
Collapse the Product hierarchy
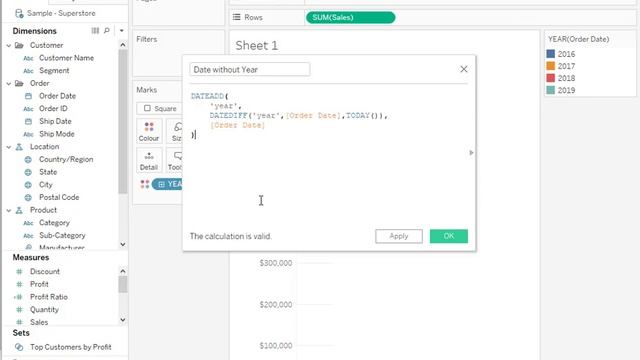(x=9, y=210)
